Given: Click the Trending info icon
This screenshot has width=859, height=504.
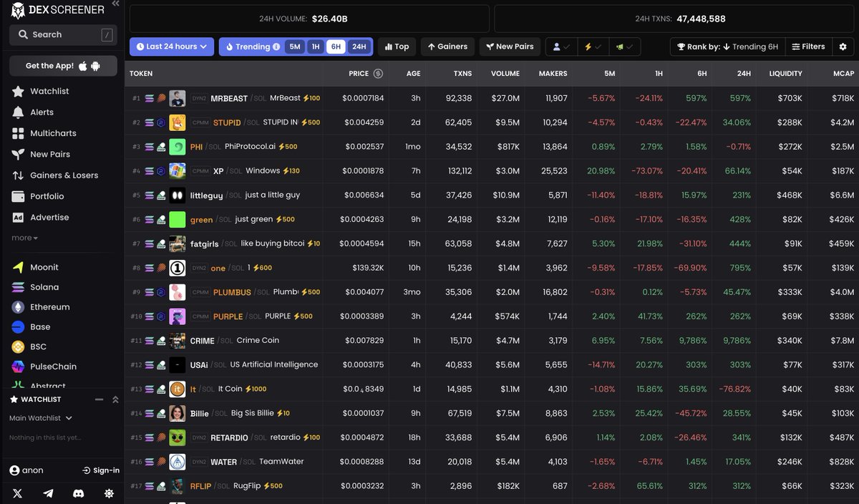Looking at the screenshot, I should (276, 47).
